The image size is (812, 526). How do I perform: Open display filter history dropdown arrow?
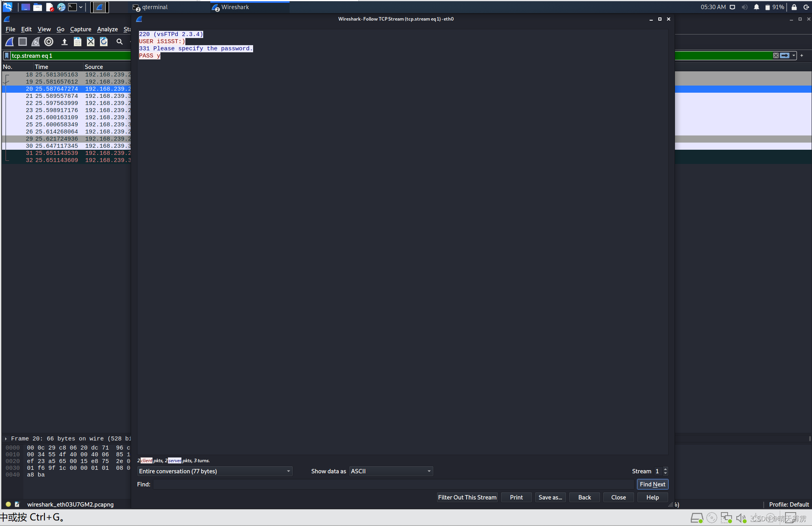[x=794, y=55]
